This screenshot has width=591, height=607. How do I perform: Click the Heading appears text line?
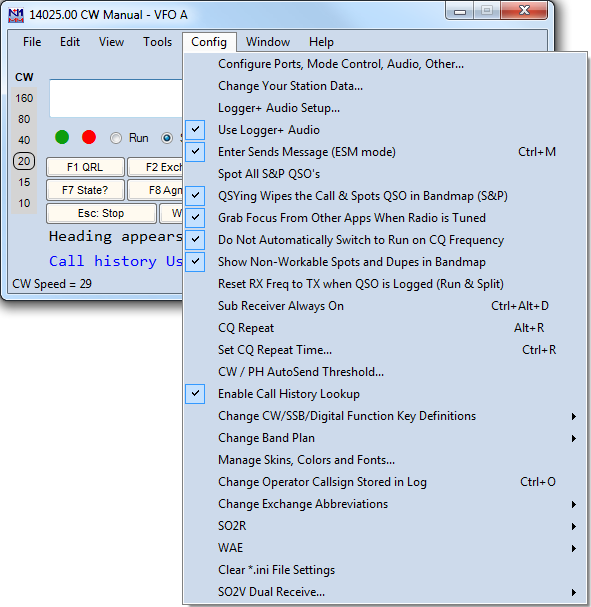pos(116,236)
